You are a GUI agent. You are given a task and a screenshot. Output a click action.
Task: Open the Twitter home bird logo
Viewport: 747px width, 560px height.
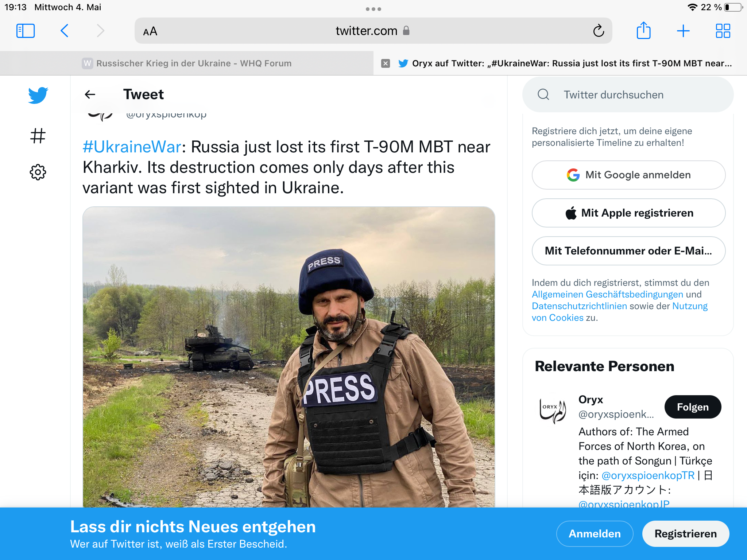click(38, 96)
